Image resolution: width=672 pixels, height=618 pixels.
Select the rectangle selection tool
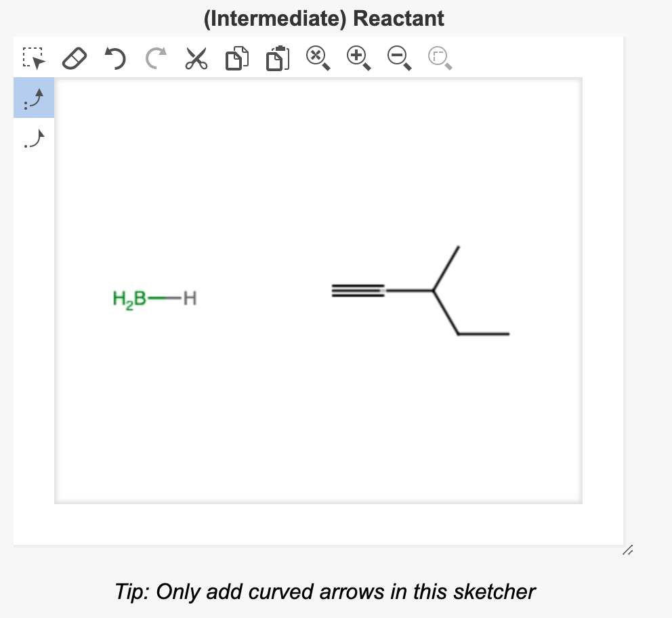tap(34, 59)
